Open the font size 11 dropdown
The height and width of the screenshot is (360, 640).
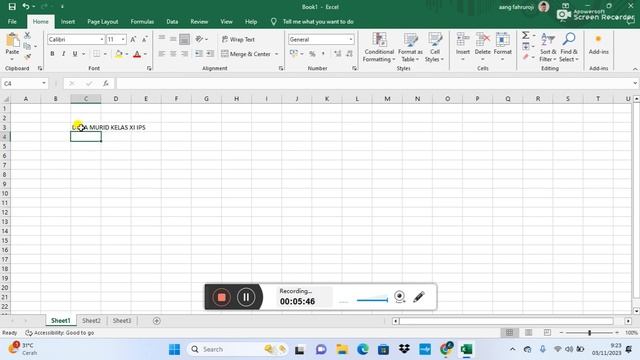[x=123, y=39]
